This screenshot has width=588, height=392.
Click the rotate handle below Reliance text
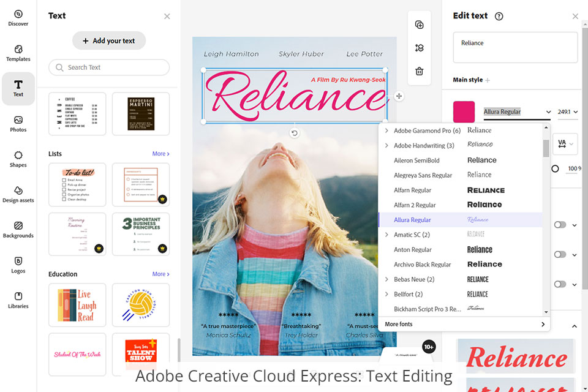click(295, 133)
